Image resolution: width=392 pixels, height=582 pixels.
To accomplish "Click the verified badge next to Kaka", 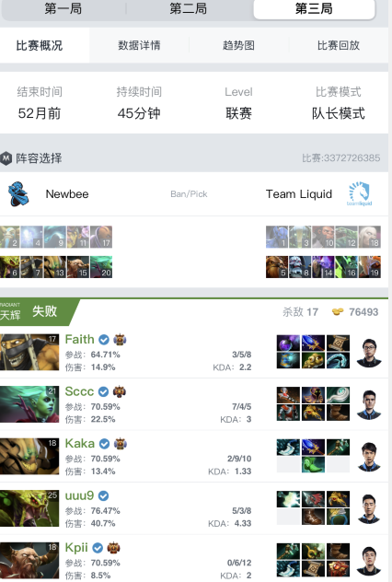I will [104, 444].
